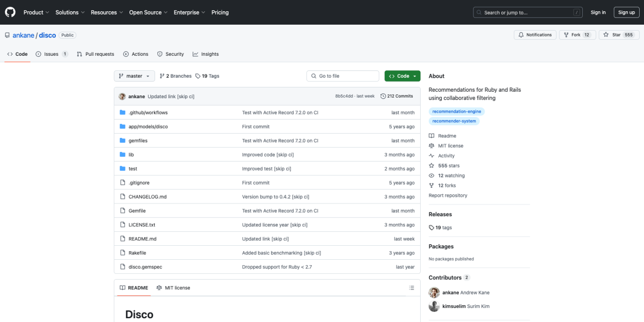Open the CHANGELOG.md file

coord(148,197)
